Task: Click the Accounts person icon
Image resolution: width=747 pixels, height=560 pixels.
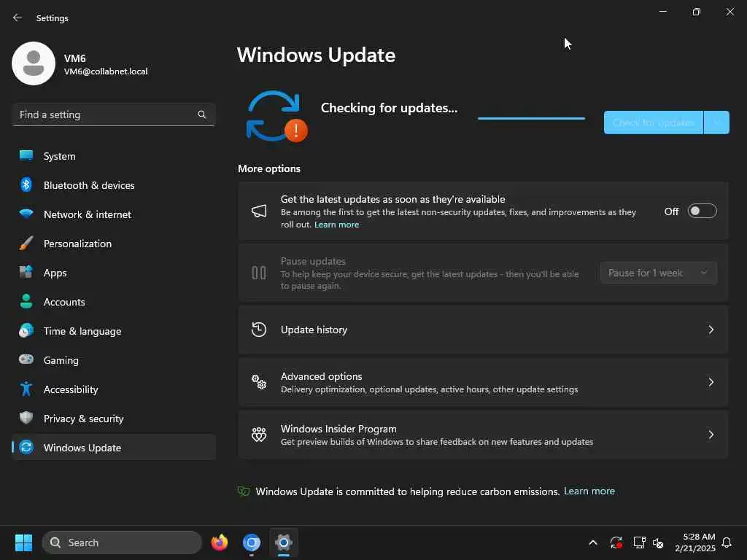Action: 26,301
